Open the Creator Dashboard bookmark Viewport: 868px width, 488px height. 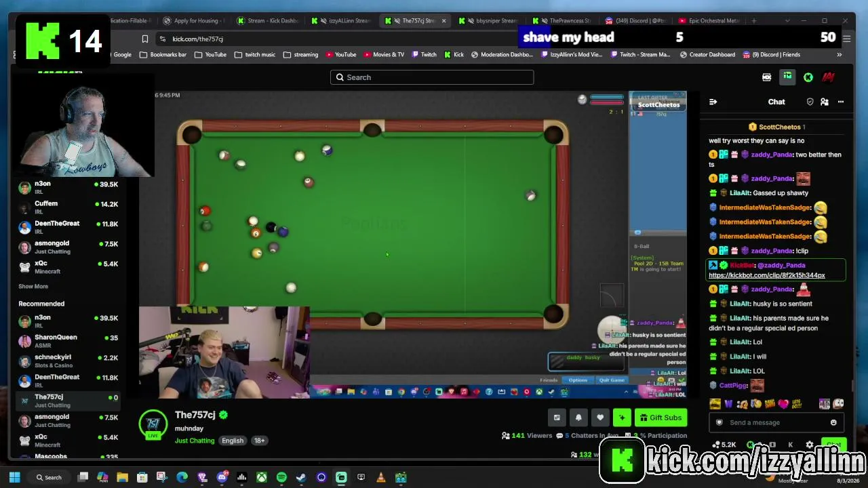[707, 54]
